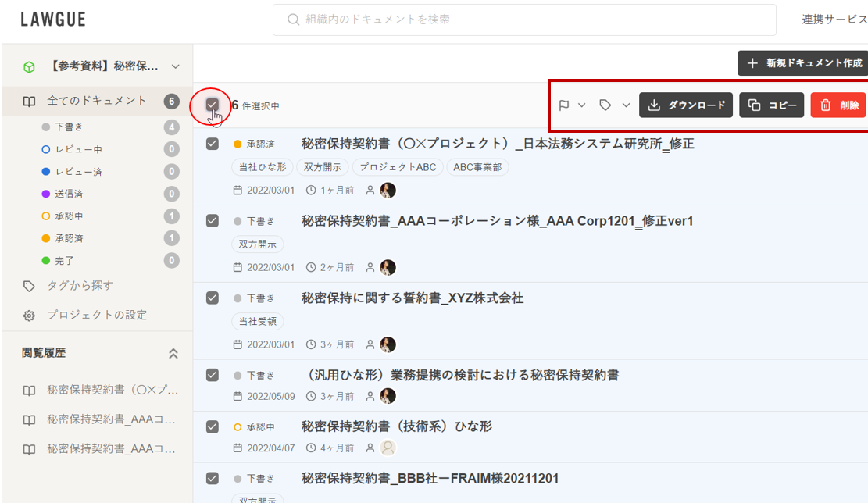The width and height of the screenshot is (868, 503).
Task: Click the tag icon beside タグから探す
Action: (29, 286)
